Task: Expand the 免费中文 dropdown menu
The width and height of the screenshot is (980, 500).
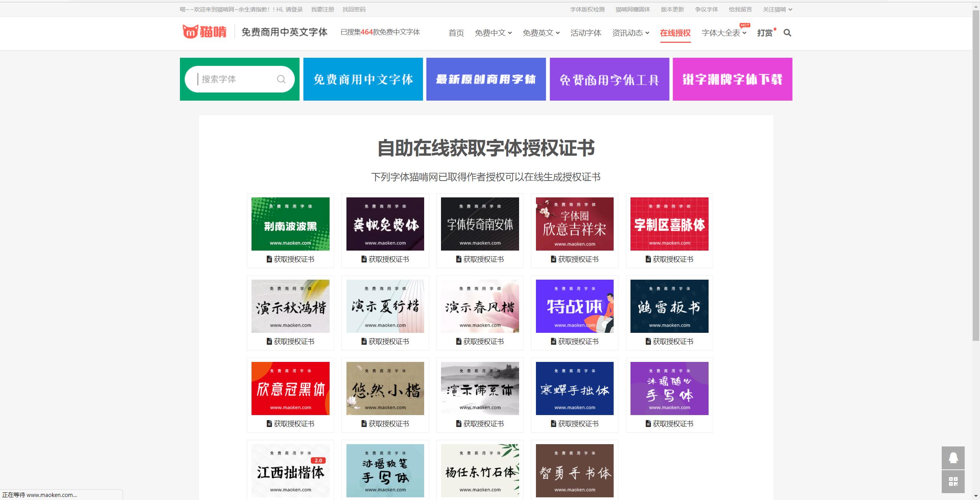Action: pyautogui.click(x=493, y=33)
